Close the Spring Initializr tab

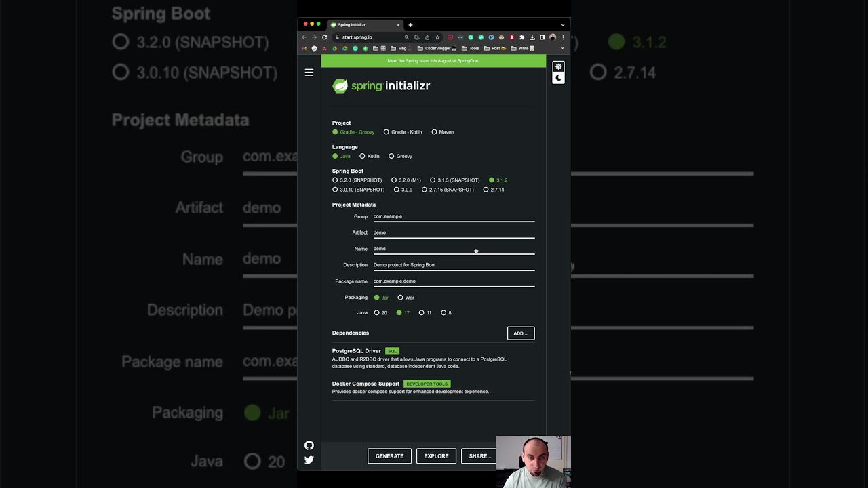click(399, 25)
